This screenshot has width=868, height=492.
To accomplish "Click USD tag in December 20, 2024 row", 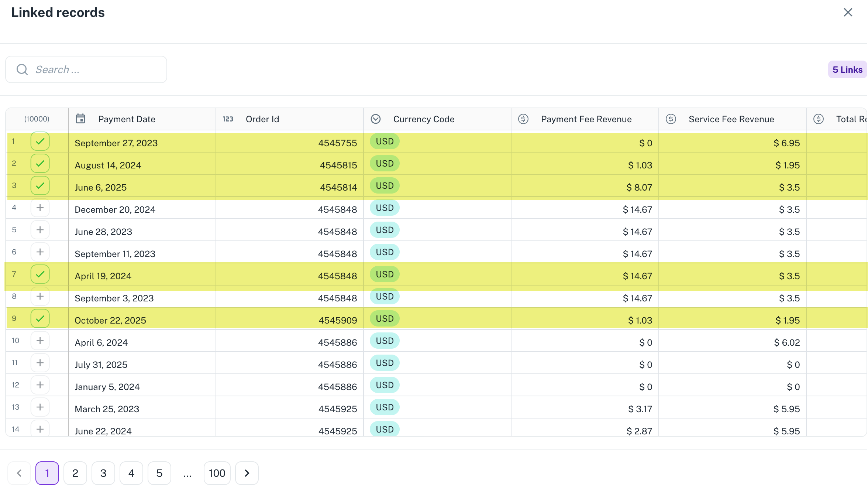I will (x=385, y=208).
